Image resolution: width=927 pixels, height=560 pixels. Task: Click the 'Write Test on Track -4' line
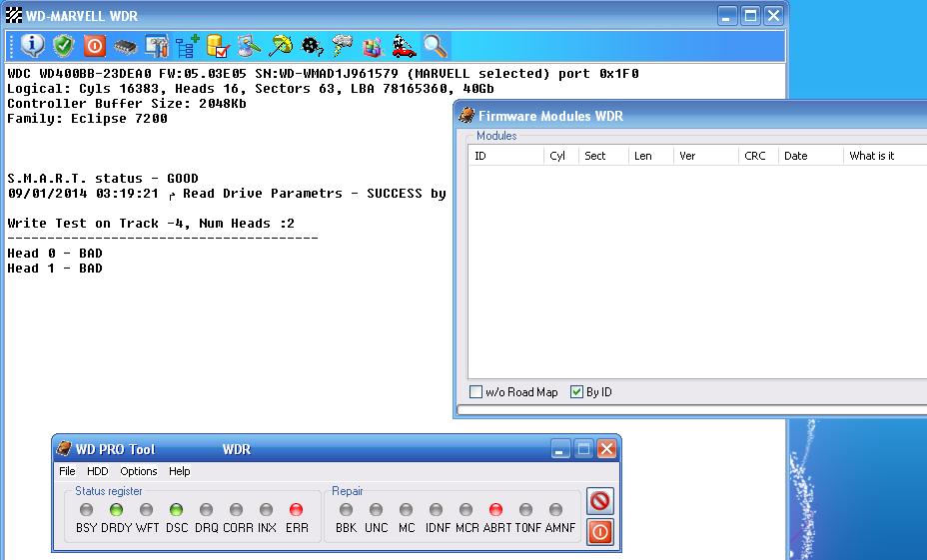[151, 224]
